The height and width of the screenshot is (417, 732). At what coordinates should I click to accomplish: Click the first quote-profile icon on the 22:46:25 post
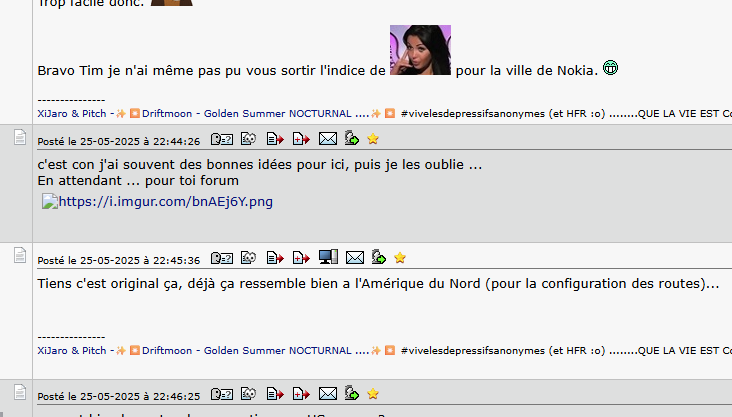[222, 394]
